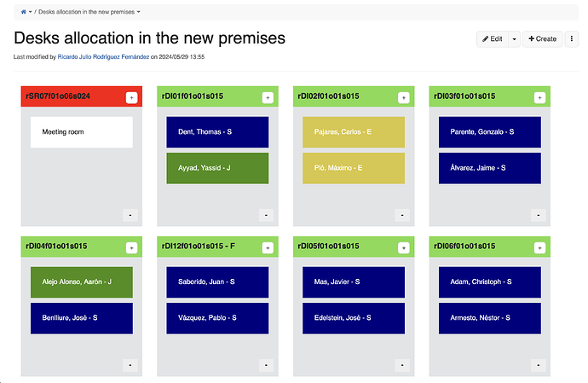The width and height of the screenshot is (588, 383).
Task: Add a card to rDI05f01o01s015 column
Action: pos(404,248)
